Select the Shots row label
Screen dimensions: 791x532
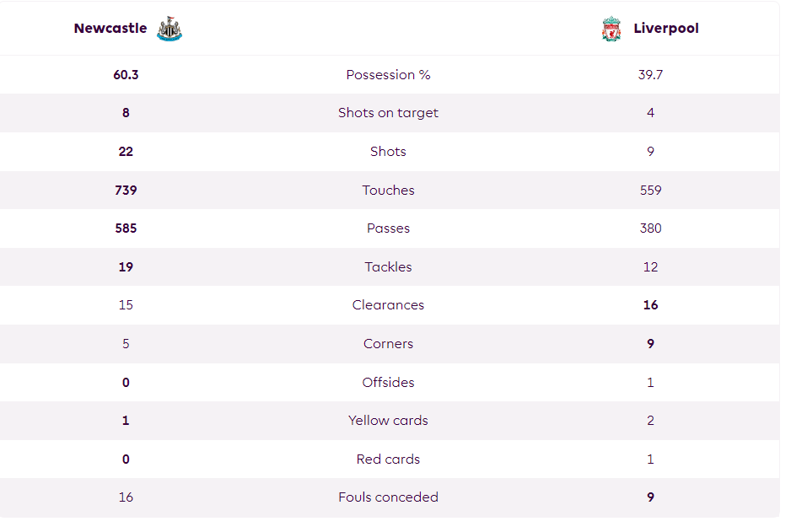388,151
